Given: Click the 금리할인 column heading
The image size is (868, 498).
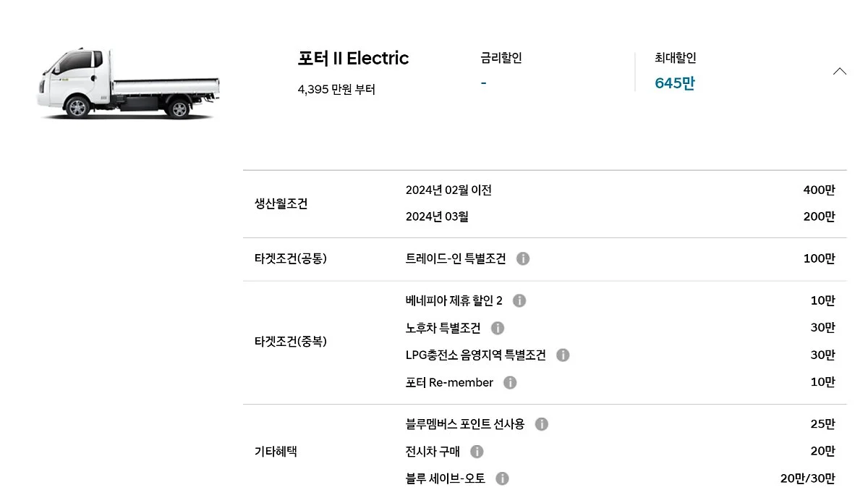Looking at the screenshot, I should 501,58.
